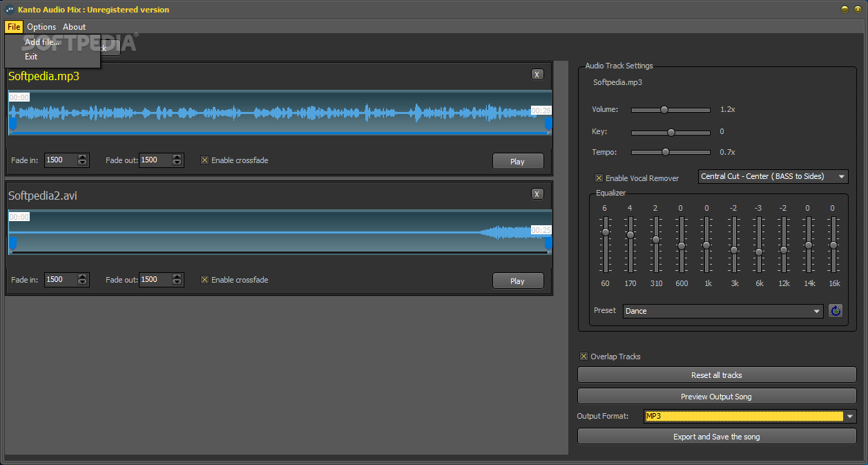The image size is (868, 465).
Task: Click the equalizer reset preset icon
Action: (x=836, y=311)
